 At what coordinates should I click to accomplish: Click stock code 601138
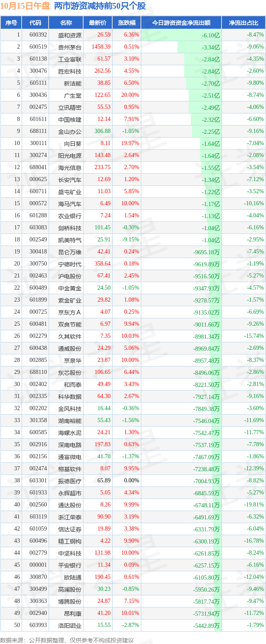[38, 59]
